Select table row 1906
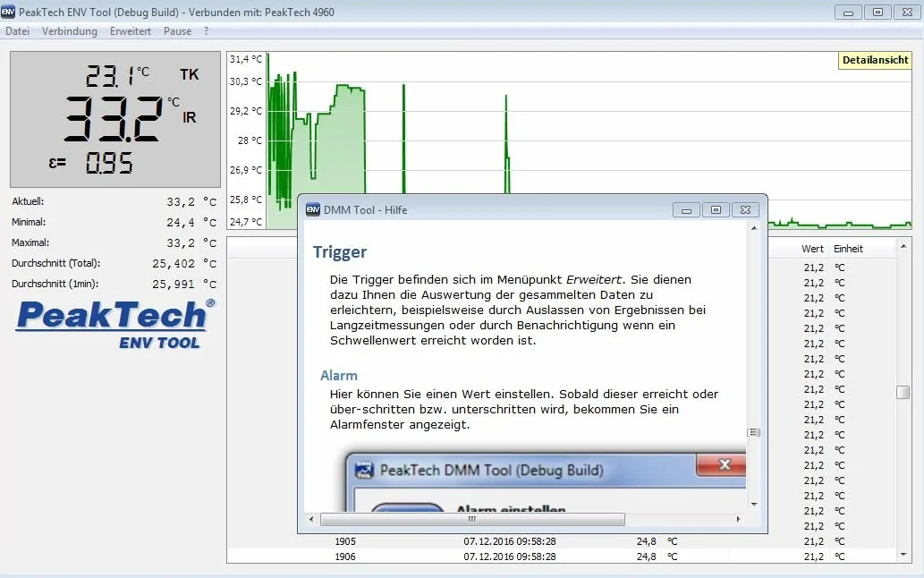This screenshot has width=924, height=578. (x=562, y=557)
